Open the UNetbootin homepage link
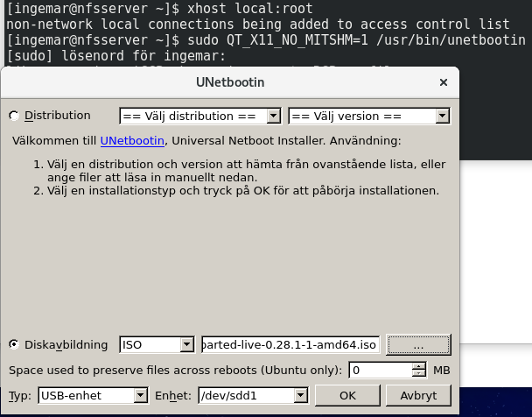The height and width of the screenshot is (417, 532). (129, 140)
